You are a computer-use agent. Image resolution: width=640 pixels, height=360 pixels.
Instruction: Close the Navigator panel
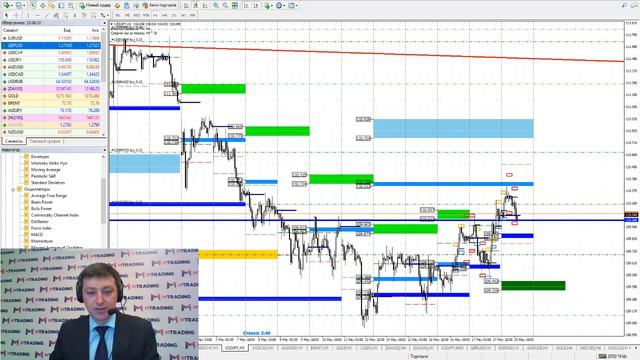[x=104, y=150]
